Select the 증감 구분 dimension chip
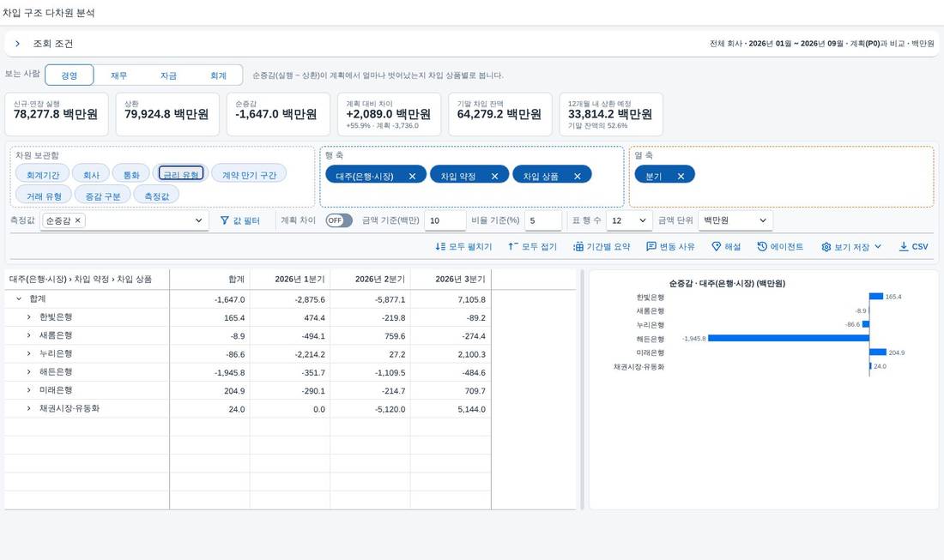 103,196
